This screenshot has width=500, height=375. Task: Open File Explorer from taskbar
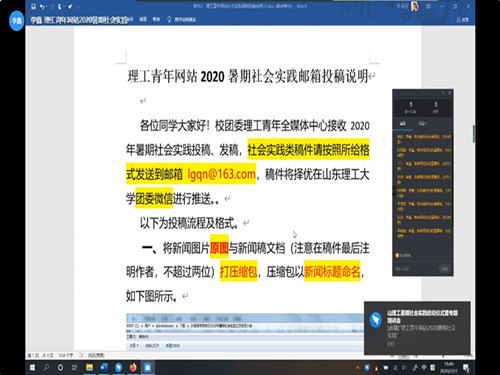(89, 367)
